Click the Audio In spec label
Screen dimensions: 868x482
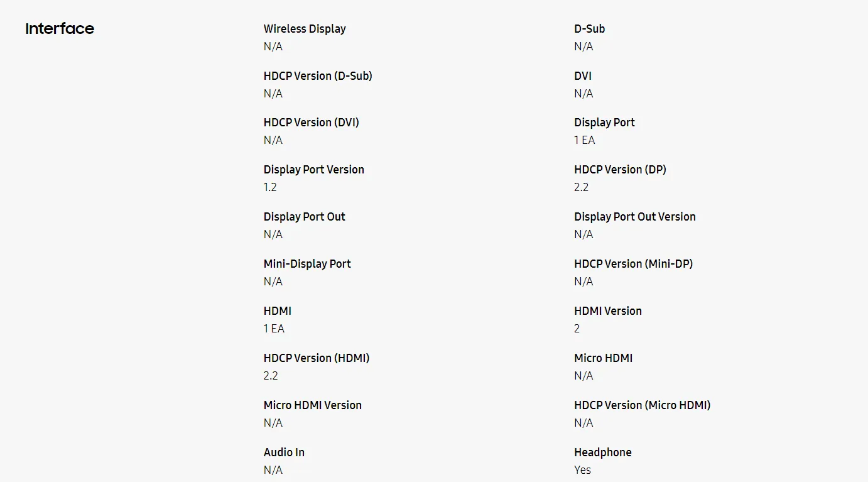click(284, 452)
